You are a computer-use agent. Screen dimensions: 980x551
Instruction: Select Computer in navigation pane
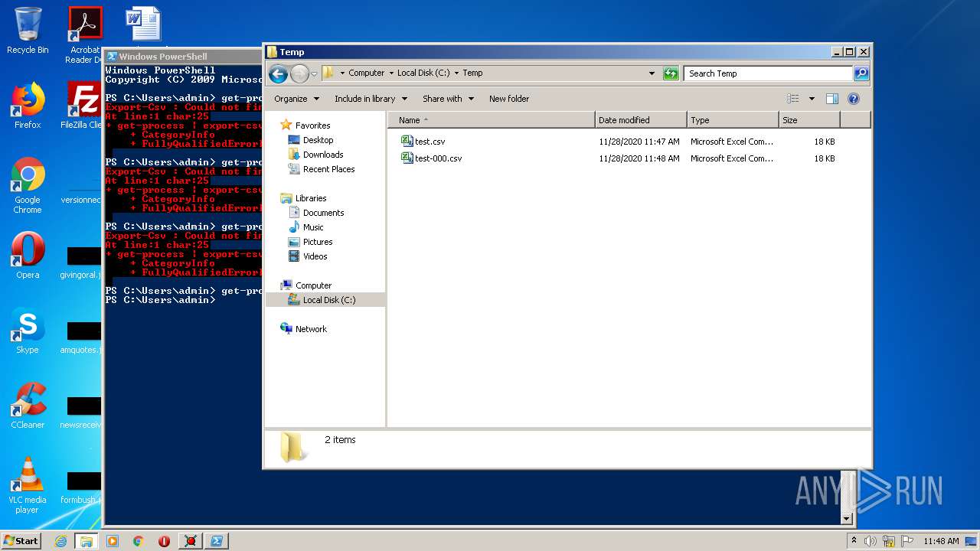(x=306, y=285)
